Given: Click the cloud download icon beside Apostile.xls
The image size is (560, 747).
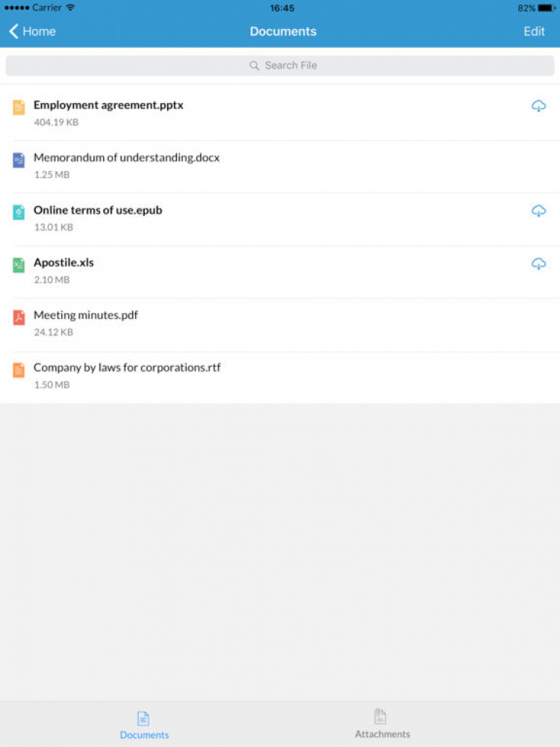Looking at the screenshot, I should click(x=538, y=264).
